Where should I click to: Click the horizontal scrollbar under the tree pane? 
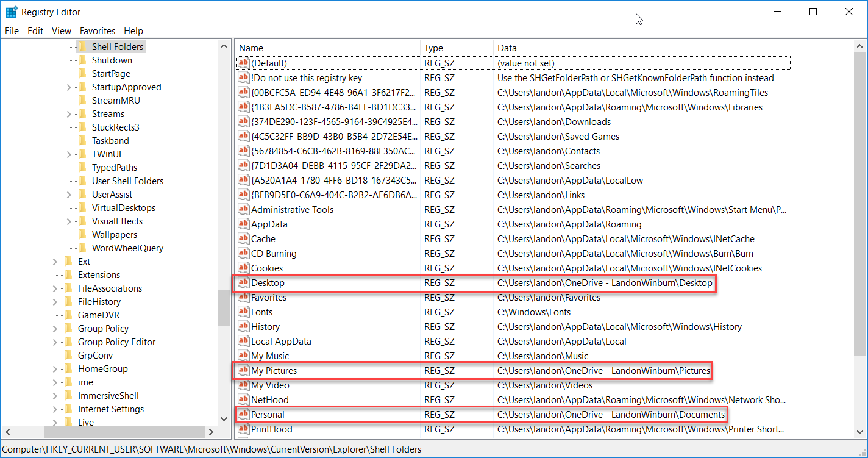122,432
